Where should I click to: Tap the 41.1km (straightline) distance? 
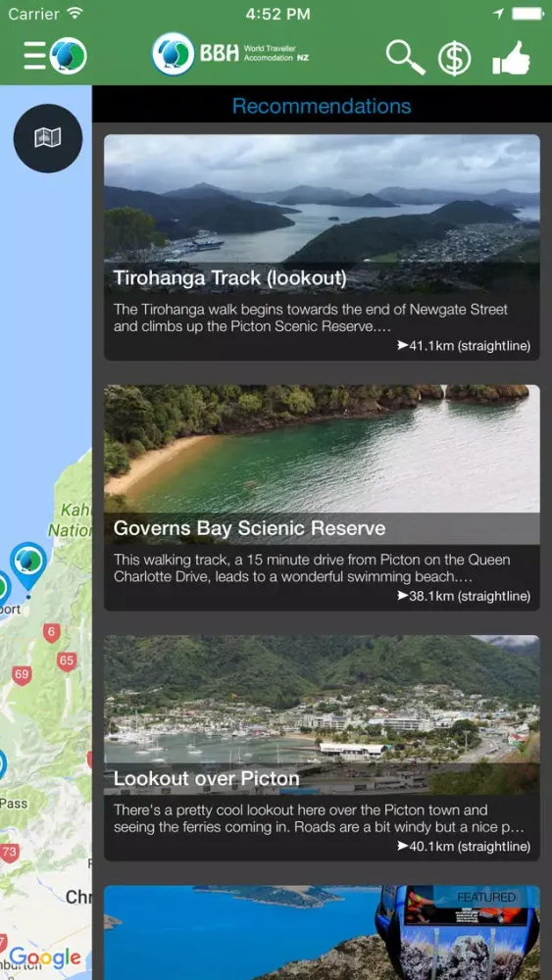pyautogui.click(x=463, y=346)
